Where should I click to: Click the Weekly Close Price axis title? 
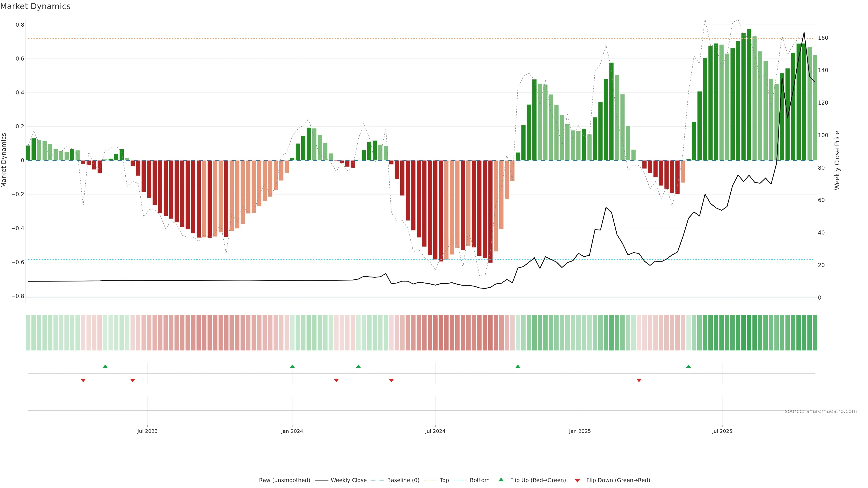pyautogui.click(x=837, y=160)
